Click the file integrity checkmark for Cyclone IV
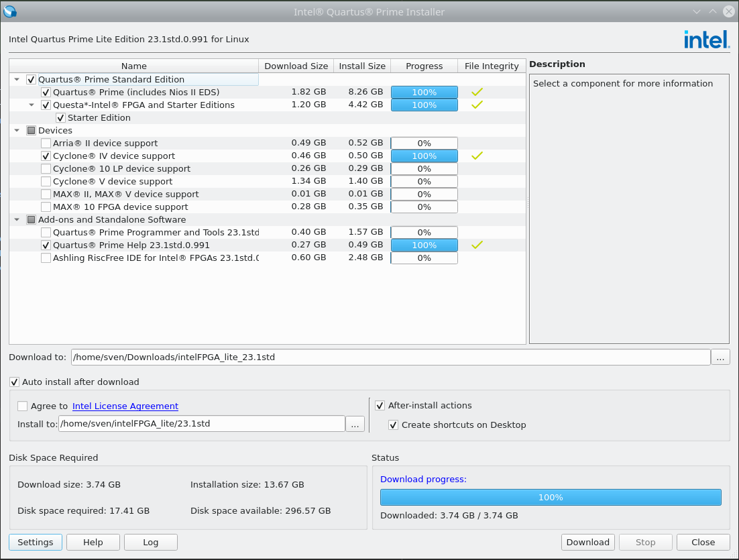Viewport: 739px width, 560px height. click(477, 156)
